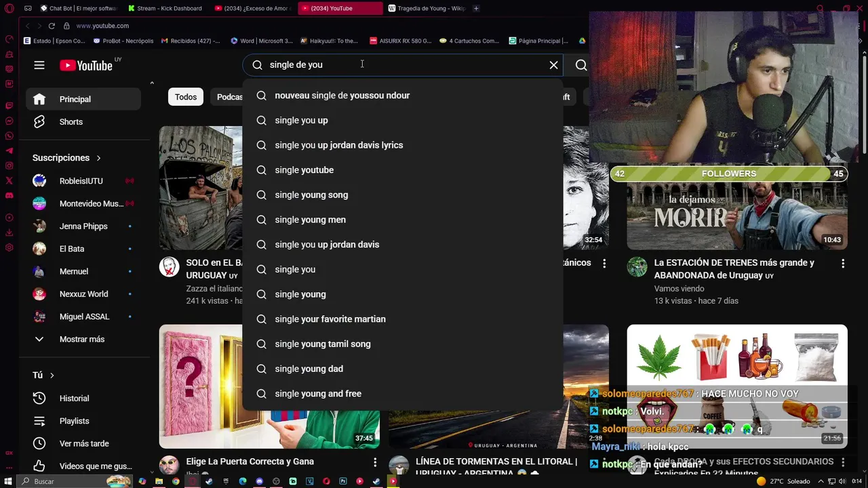Open Discord in Opera sidebar
The width and height of the screenshot is (868, 488).
coord(9,196)
